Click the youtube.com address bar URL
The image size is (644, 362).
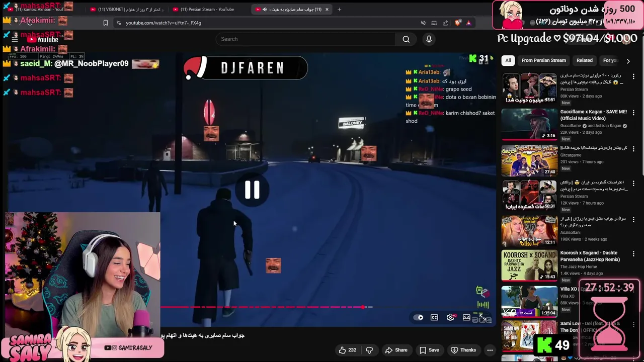(164, 23)
